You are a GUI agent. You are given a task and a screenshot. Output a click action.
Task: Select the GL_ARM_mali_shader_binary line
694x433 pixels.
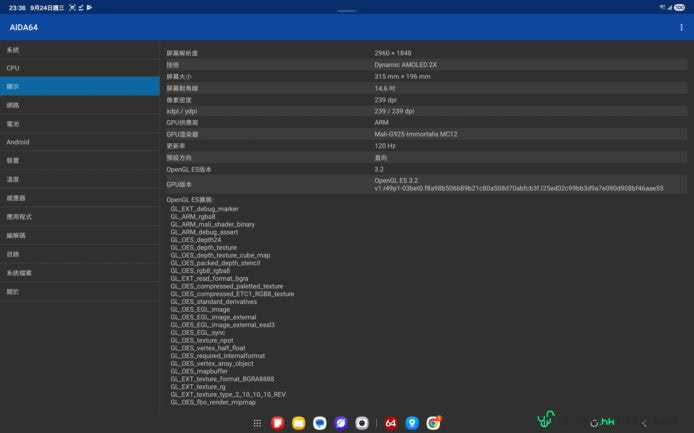212,224
